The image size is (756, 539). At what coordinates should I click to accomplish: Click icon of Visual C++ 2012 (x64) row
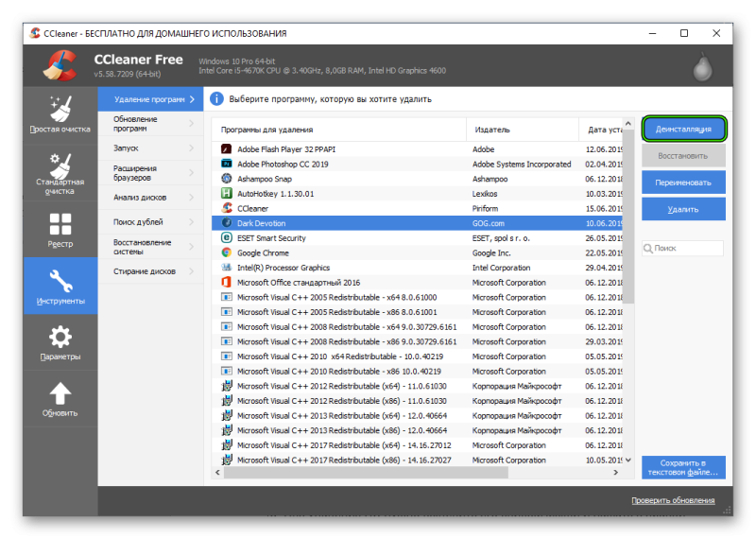(226, 386)
